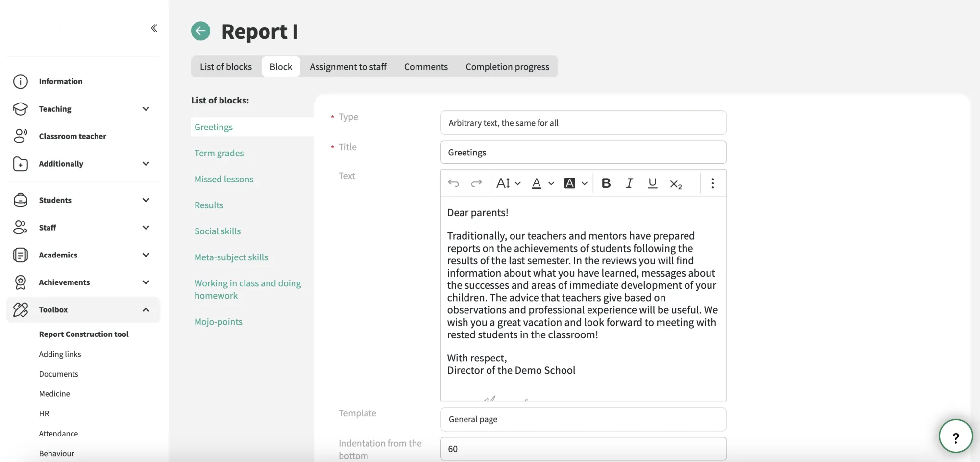
Task: Open Working in class and doing homework block
Action: 248,289
